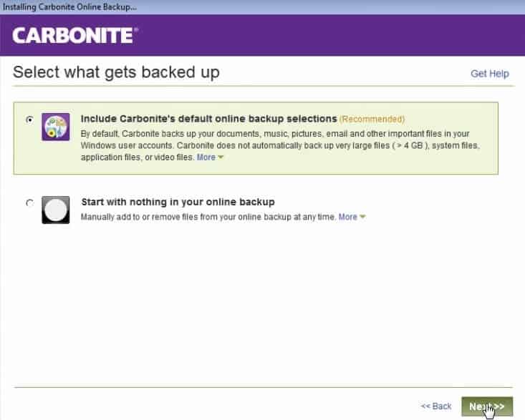Continue with the Next >> button

[x=487, y=406]
